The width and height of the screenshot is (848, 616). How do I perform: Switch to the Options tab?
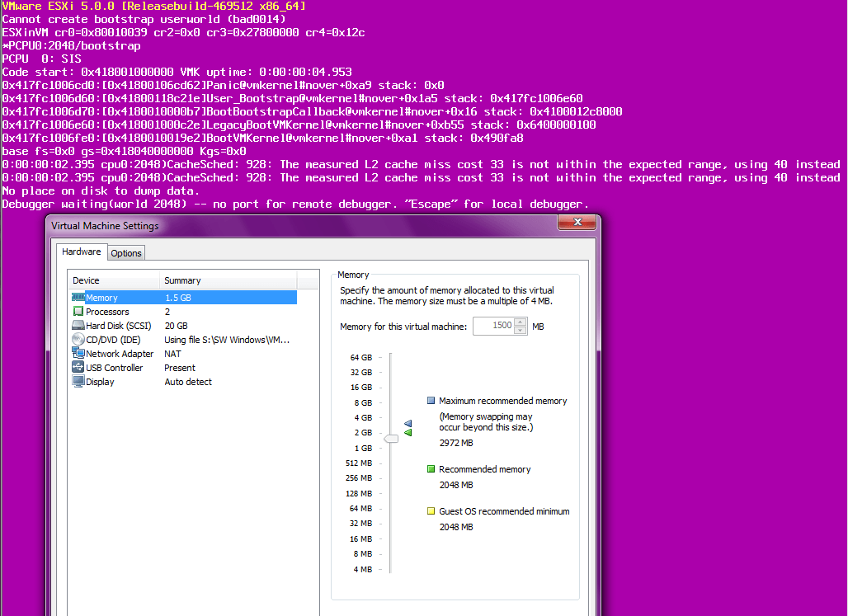[126, 253]
